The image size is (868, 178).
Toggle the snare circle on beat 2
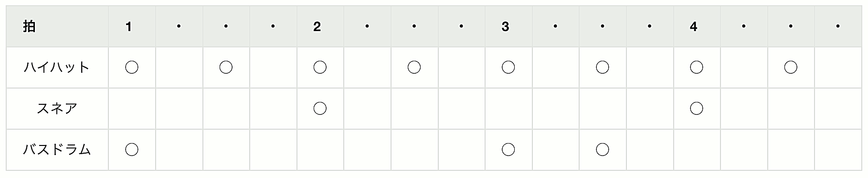tap(320, 109)
